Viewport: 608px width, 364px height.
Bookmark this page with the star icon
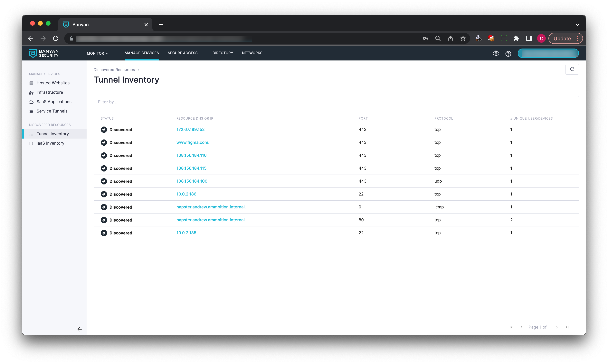pyautogui.click(x=463, y=39)
